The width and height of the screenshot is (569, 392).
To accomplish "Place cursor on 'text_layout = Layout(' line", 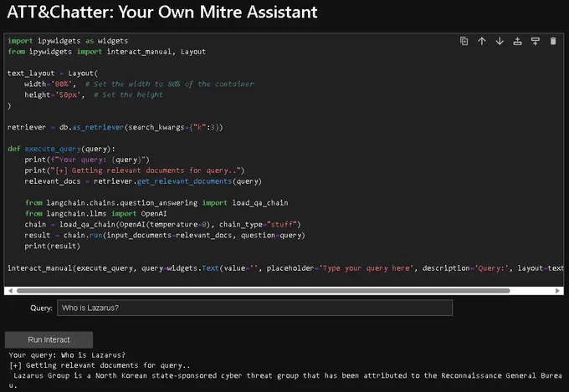I will click(53, 74).
